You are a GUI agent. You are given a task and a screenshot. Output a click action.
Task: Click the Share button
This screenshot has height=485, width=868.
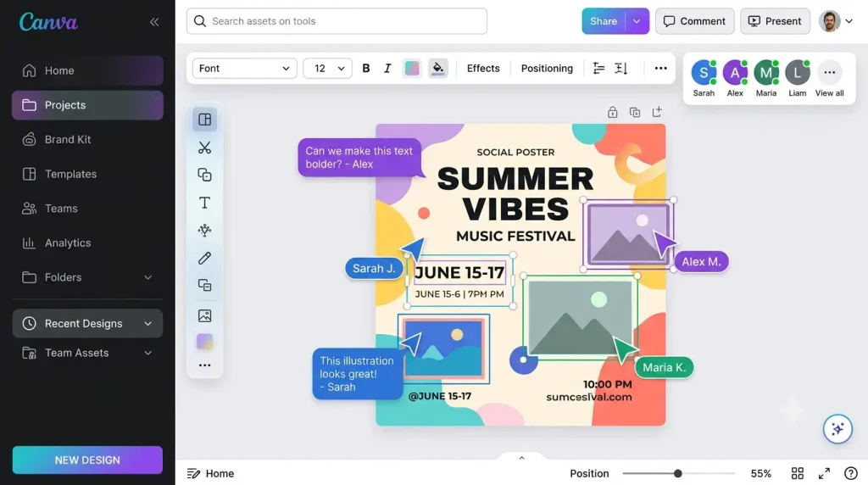pos(604,21)
